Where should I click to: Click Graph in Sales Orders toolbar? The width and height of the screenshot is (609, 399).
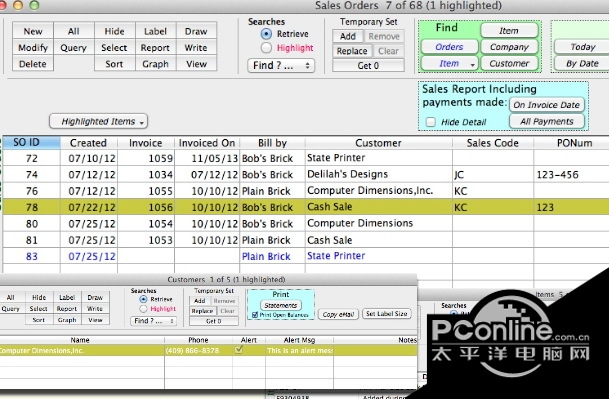click(x=155, y=64)
